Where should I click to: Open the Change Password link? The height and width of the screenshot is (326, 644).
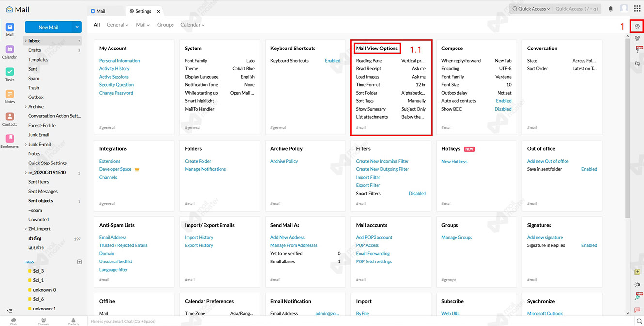pyautogui.click(x=116, y=93)
